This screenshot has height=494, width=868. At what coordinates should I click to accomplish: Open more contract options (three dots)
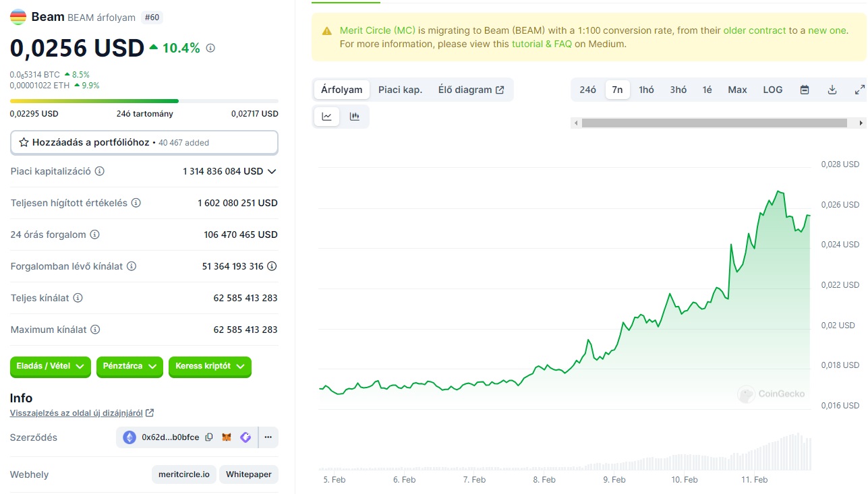click(268, 437)
